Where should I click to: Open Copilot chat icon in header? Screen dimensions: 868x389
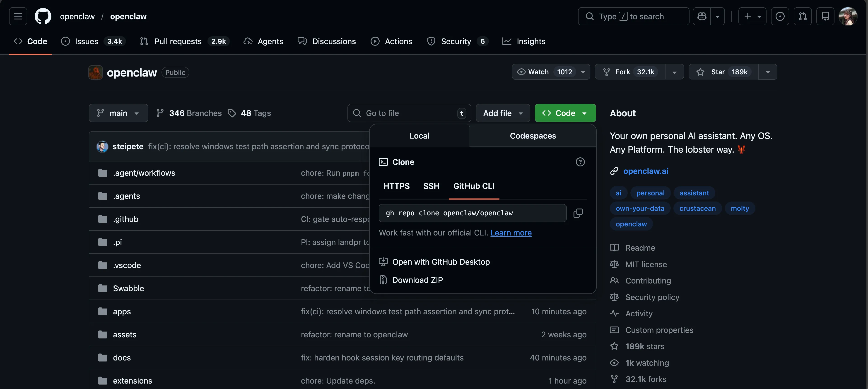click(702, 16)
